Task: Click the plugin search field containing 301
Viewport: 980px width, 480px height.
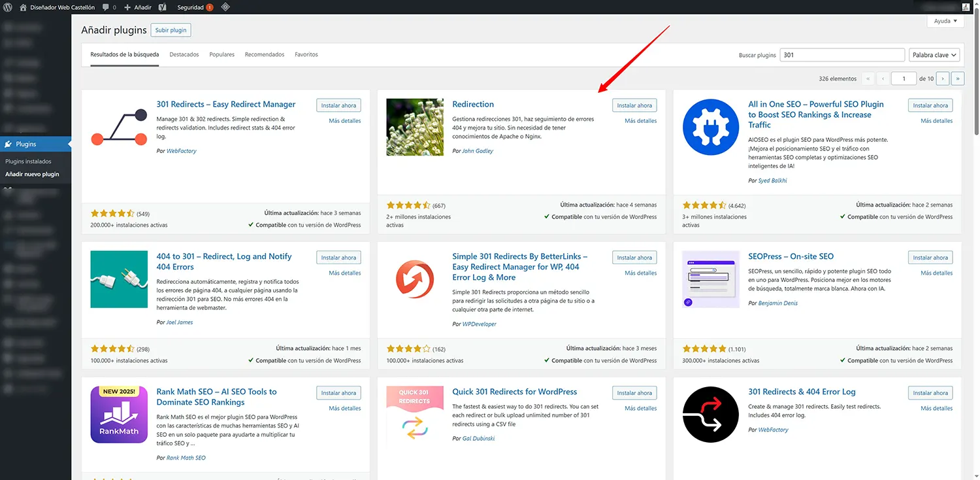Action: [841, 54]
